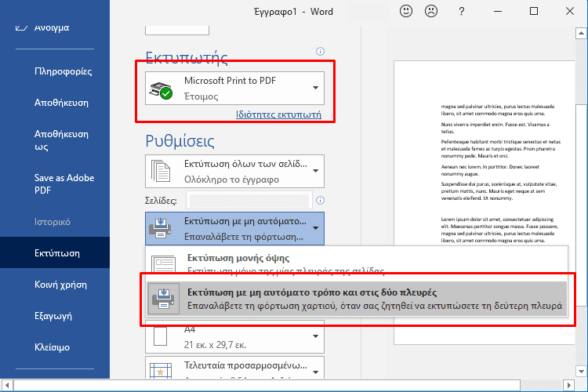The height and width of the screenshot is (392, 588).
Task: Click the info icon next to Σελίδες field
Action: pyautogui.click(x=320, y=201)
